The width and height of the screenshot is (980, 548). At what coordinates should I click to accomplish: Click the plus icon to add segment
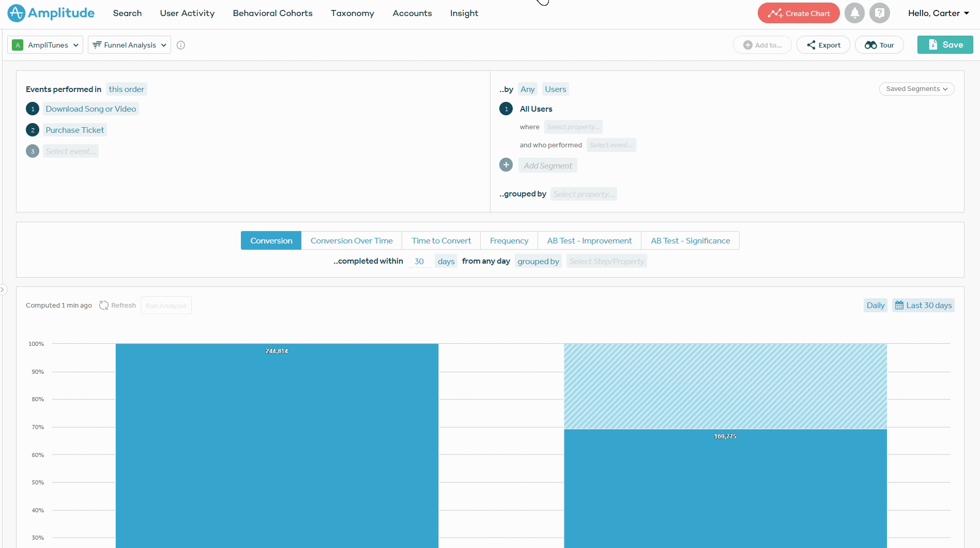pyautogui.click(x=506, y=165)
